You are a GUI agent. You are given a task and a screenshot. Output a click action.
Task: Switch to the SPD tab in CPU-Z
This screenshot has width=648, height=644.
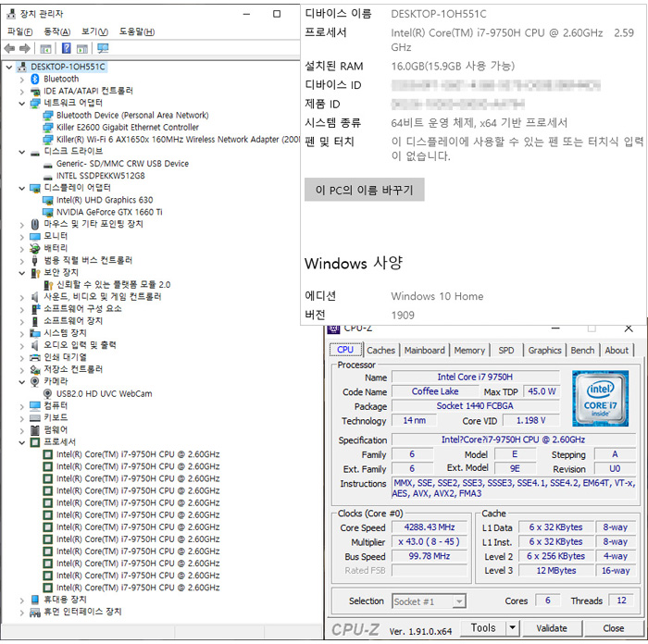coord(505,351)
